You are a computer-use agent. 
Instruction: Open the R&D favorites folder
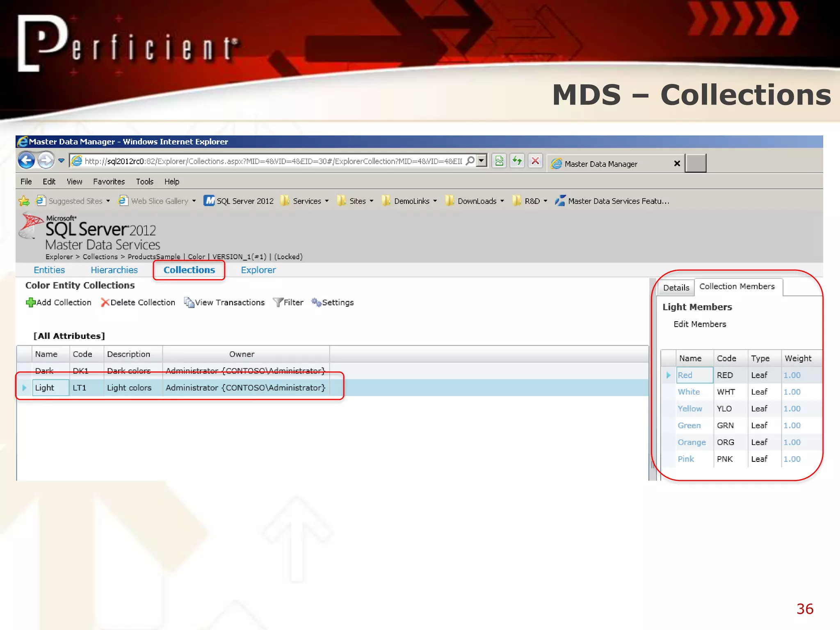point(530,201)
